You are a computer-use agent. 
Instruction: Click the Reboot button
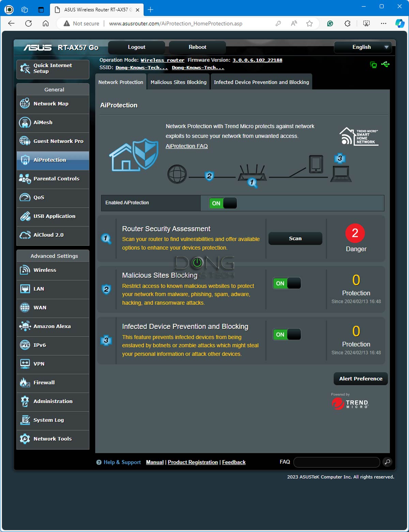tap(197, 47)
